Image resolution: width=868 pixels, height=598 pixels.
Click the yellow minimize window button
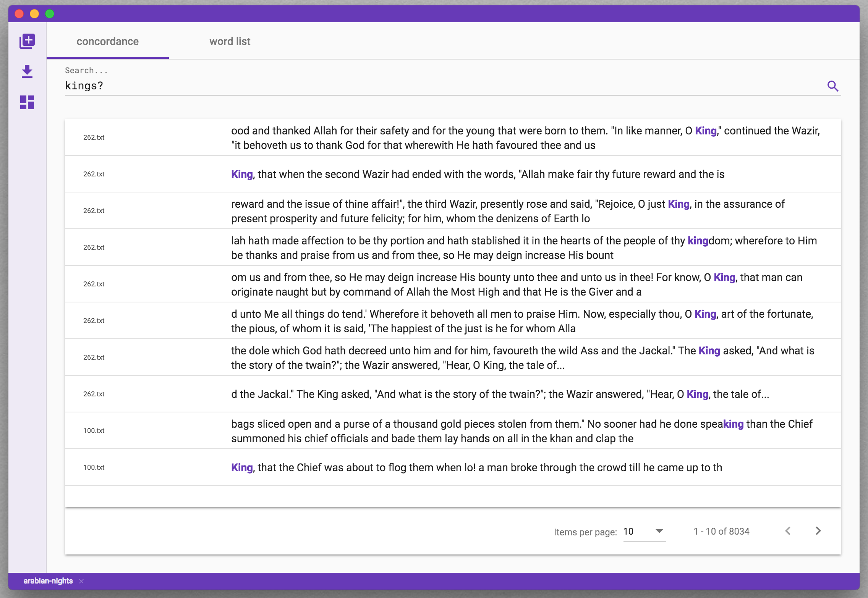click(34, 14)
